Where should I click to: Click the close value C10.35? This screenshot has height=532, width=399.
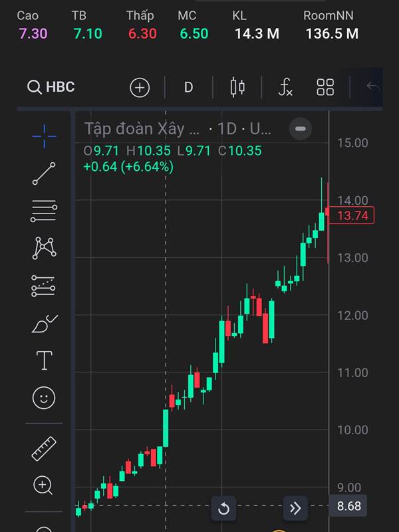point(240,151)
